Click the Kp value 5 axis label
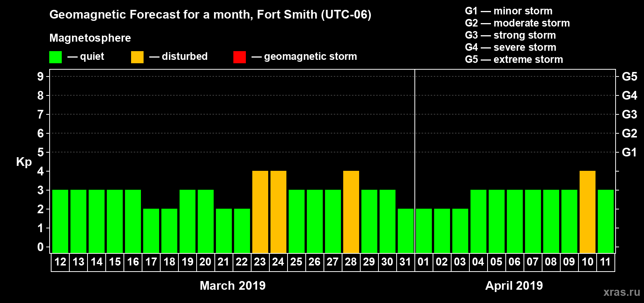 click(x=41, y=152)
